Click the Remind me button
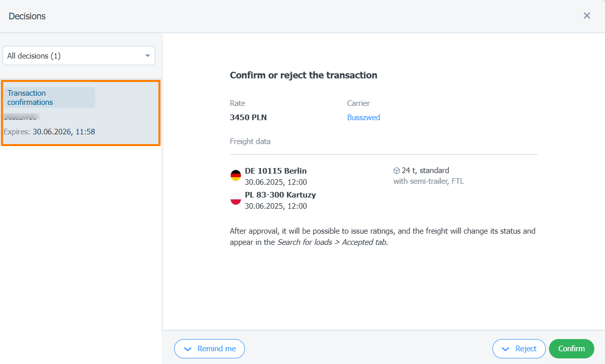Image resolution: width=605 pixels, height=364 pixels. click(209, 349)
